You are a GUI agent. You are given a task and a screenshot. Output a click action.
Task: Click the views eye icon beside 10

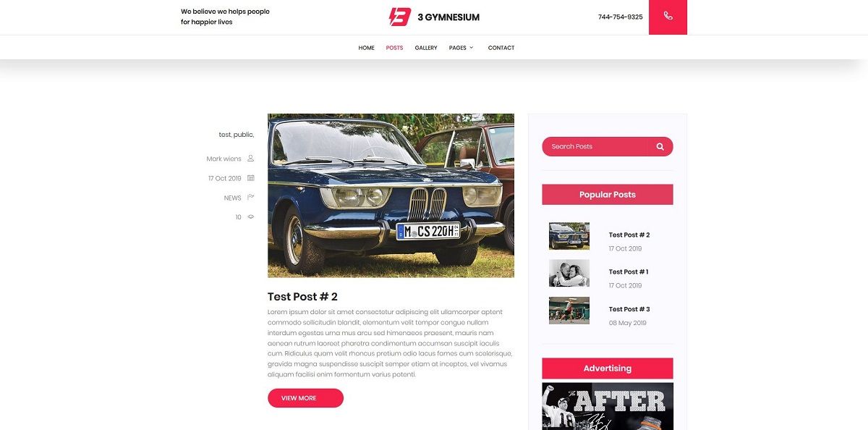coord(251,216)
